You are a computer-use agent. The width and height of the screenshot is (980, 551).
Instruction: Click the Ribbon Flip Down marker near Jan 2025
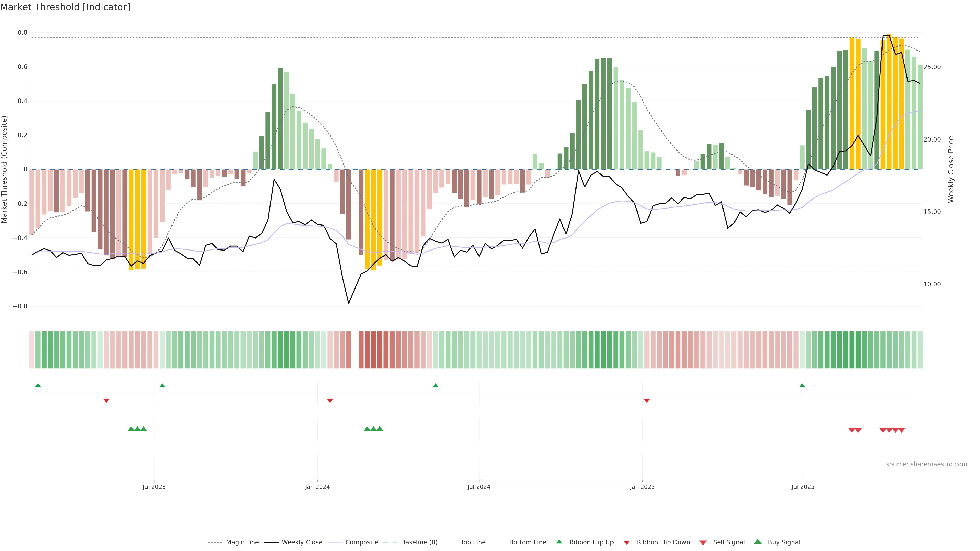pyautogui.click(x=647, y=401)
